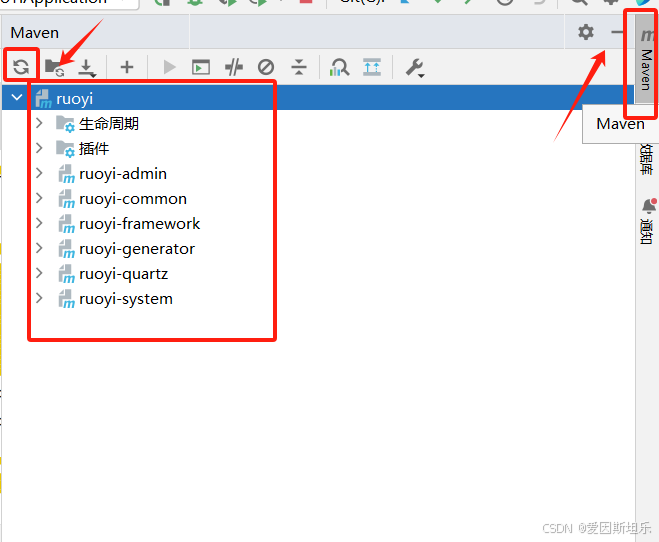Open the notifications bell side tab
This screenshot has height=542, width=659.
point(647,221)
